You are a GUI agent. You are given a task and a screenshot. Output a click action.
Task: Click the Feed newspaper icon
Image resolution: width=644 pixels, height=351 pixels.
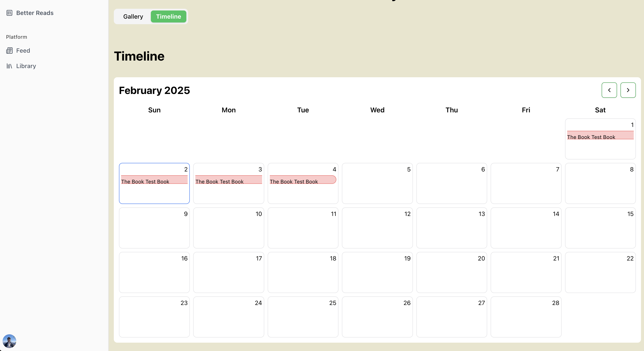(x=9, y=51)
